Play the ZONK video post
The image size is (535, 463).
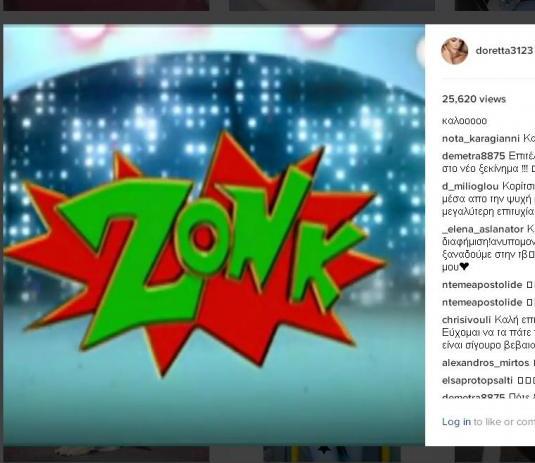(x=214, y=235)
